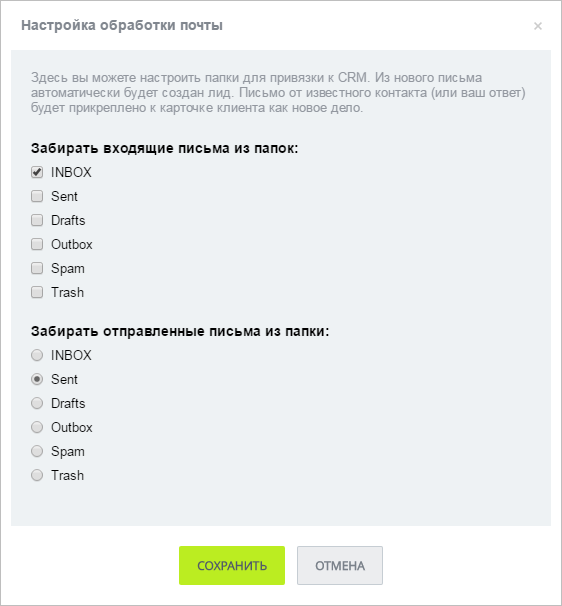Choose Drafts radio for sent mail folder
Viewport: 562px width, 606px height.
pos(37,403)
